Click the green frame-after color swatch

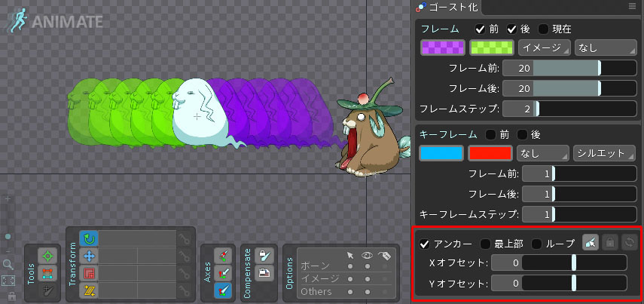point(492,48)
